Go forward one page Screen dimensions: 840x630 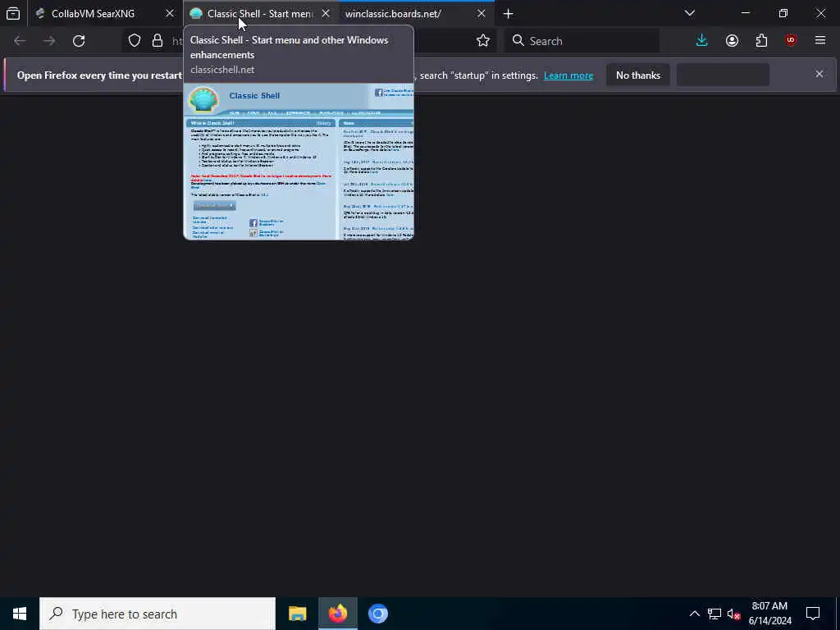(x=49, y=41)
